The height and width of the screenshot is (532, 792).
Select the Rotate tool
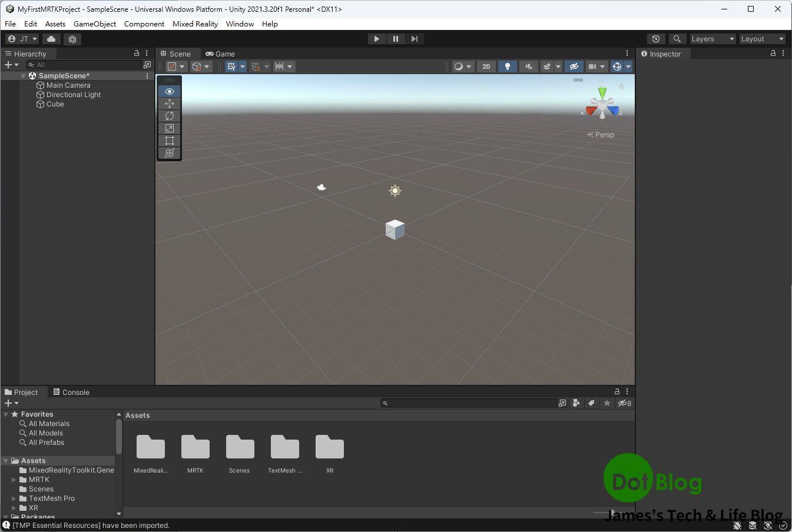click(x=169, y=116)
